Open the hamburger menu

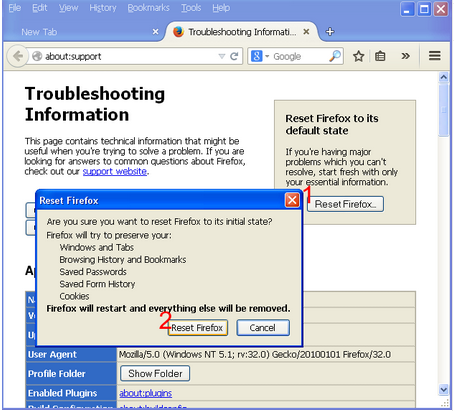pos(434,56)
